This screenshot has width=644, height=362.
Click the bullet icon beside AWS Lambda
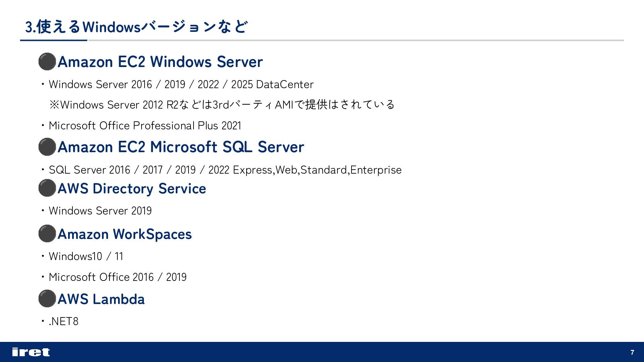(47, 299)
